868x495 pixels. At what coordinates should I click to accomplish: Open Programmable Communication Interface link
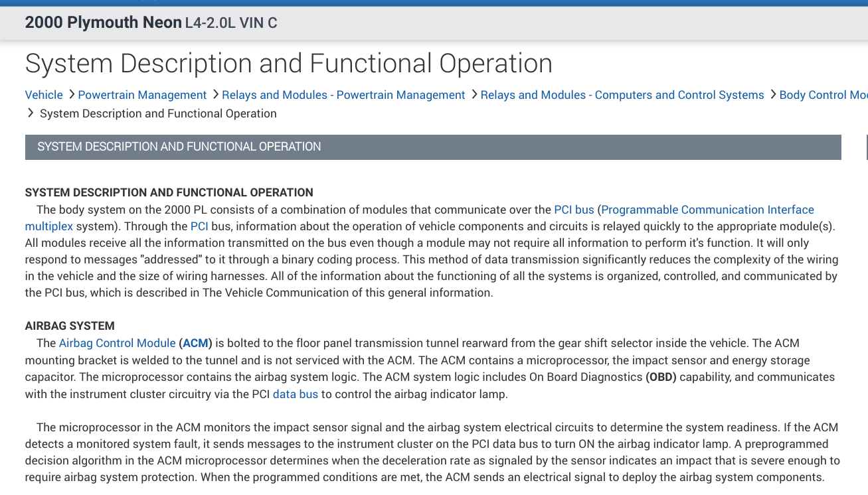707,210
